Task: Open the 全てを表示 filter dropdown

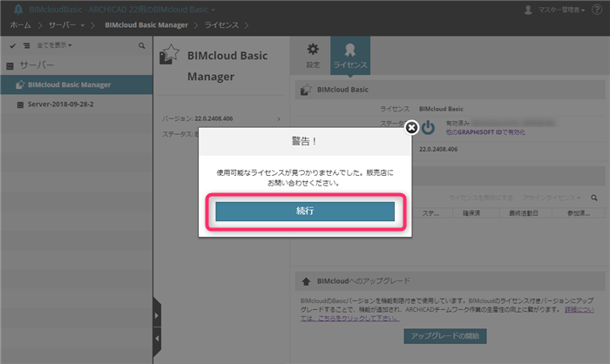Action: pyautogui.click(x=54, y=45)
